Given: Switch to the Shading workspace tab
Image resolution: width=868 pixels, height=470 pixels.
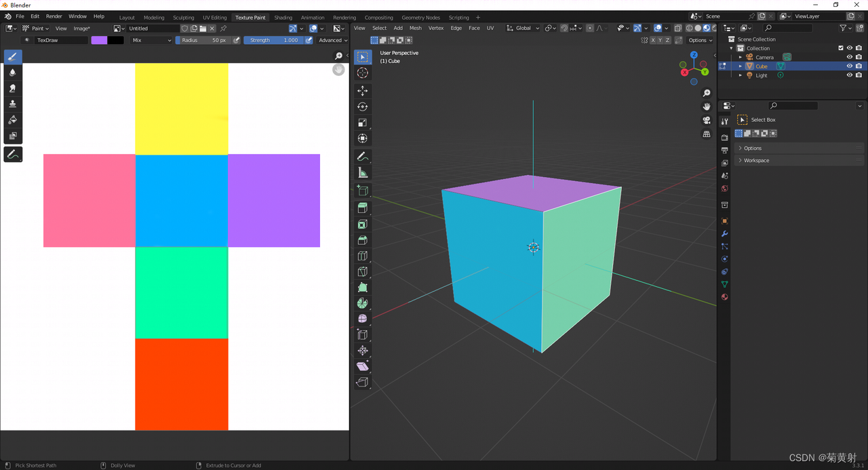Looking at the screenshot, I should (283, 17).
